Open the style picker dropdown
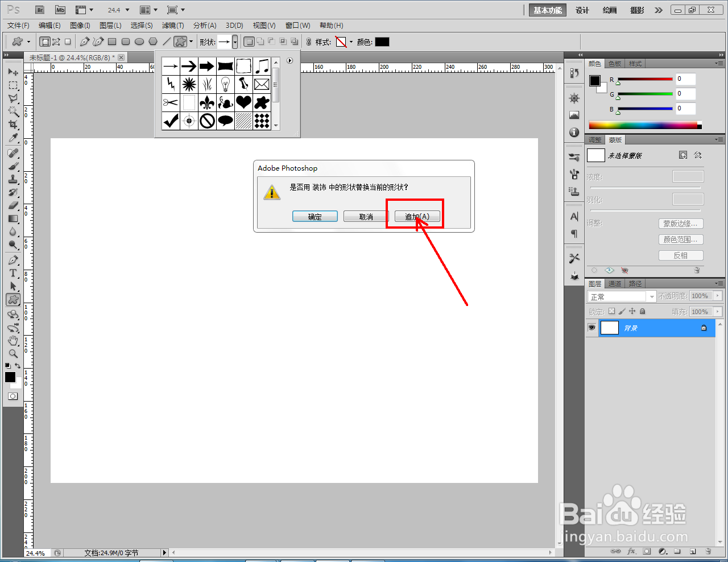 tap(351, 42)
